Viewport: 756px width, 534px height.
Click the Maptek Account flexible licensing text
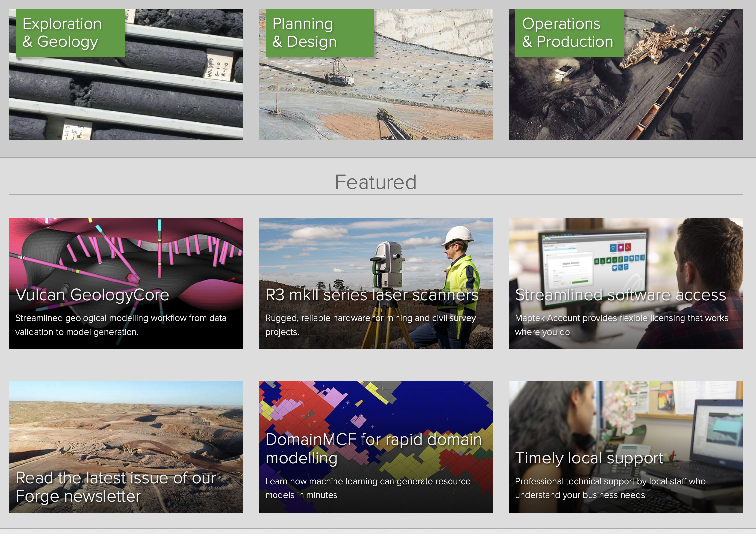coord(622,325)
